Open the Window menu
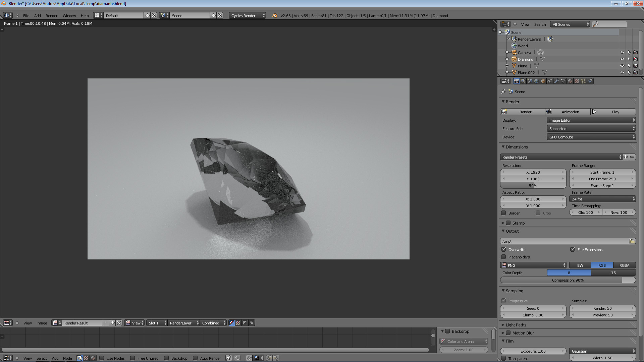The height and width of the screenshot is (362, 644). (69, 16)
